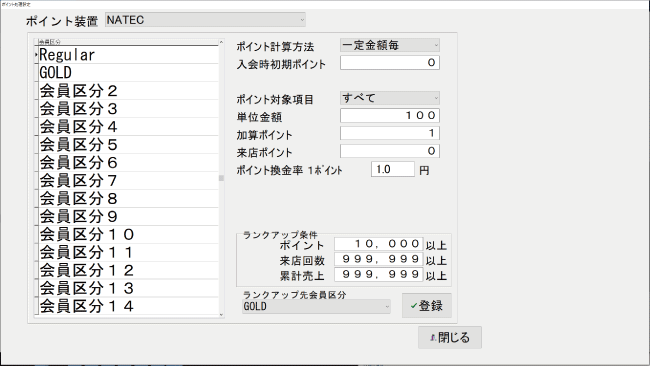Click the 累計売上 999,999 field
This screenshot has height=366, width=650.
tap(378, 274)
